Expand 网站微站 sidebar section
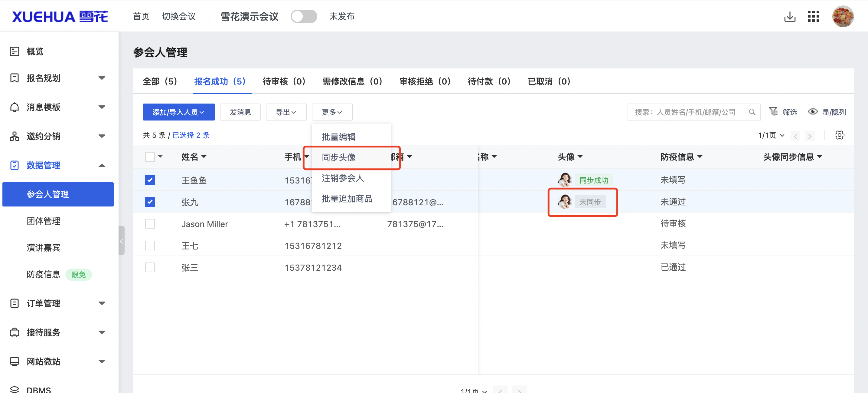Screen dimensions: 868x393 click(x=102, y=361)
